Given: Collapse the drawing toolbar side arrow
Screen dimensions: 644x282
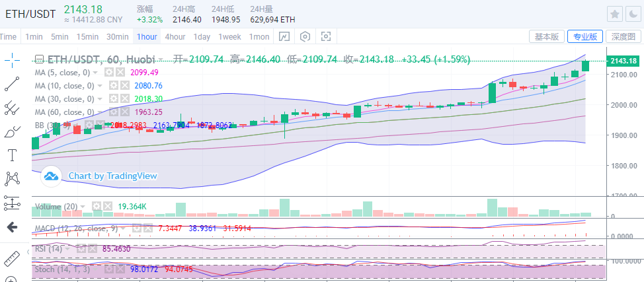Looking at the screenshot, I should click(28, 252).
